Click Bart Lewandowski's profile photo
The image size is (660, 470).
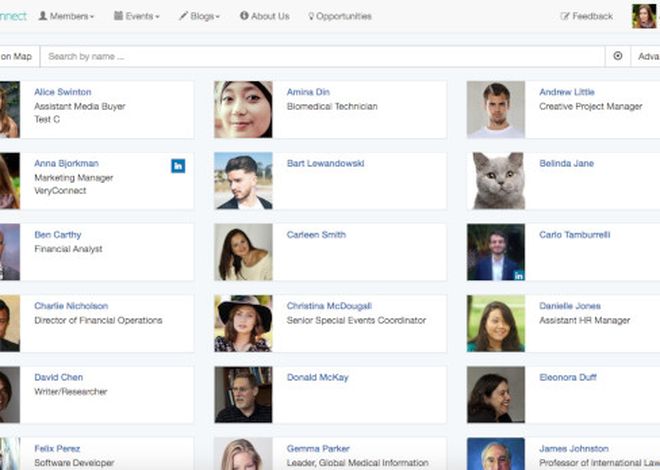(x=243, y=181)
